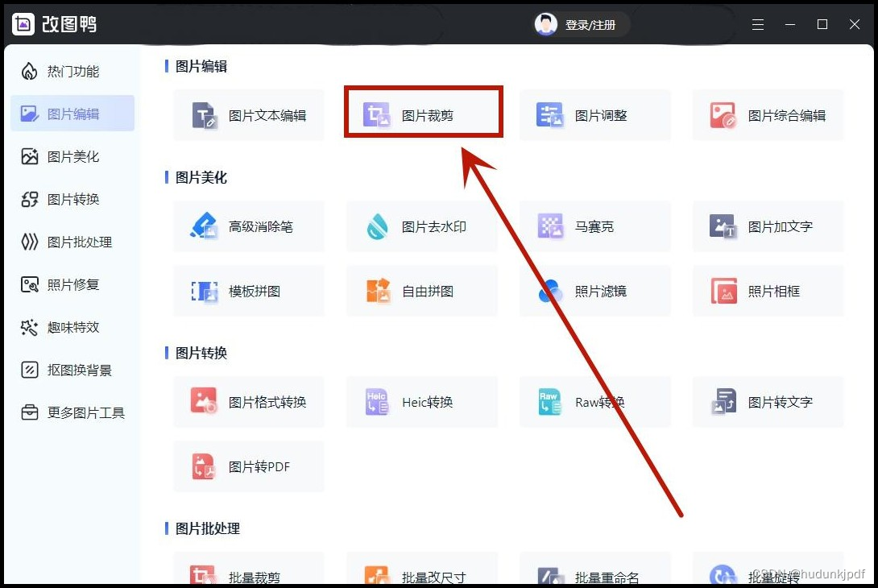
Task: Select 抠图换背景 in the sidebar
Action: click(72, 370)
